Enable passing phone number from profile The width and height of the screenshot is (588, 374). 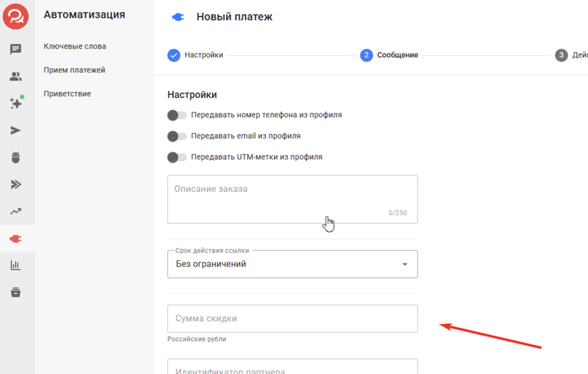[177, 115]
